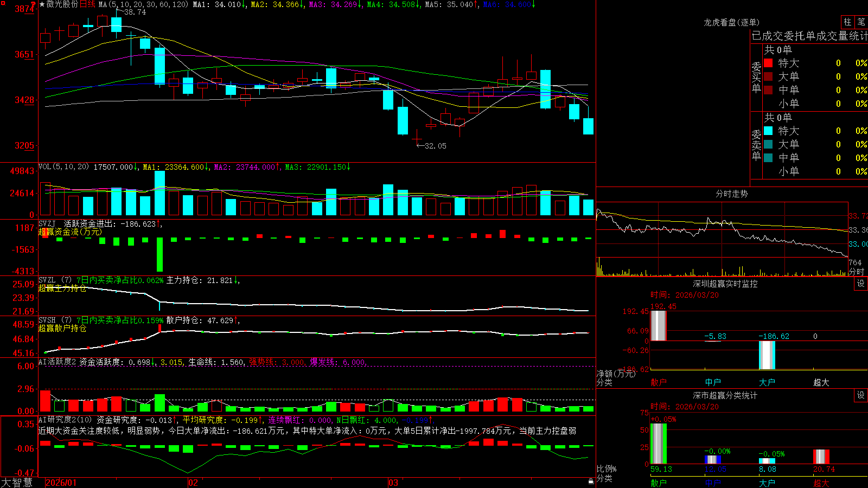The image size is (868, 488).
Task: Click the star icon before 微光股份
Action: 42,4
